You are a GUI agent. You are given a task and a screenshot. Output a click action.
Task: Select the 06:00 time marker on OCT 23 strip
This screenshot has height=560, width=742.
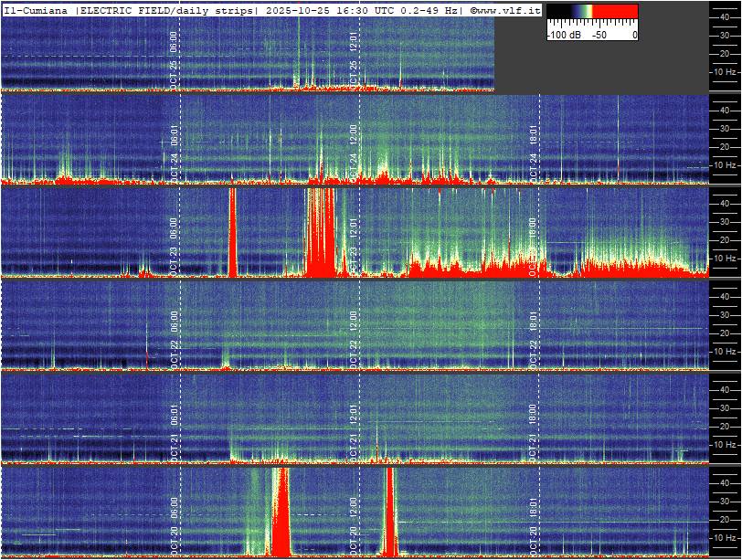point(174,227)
